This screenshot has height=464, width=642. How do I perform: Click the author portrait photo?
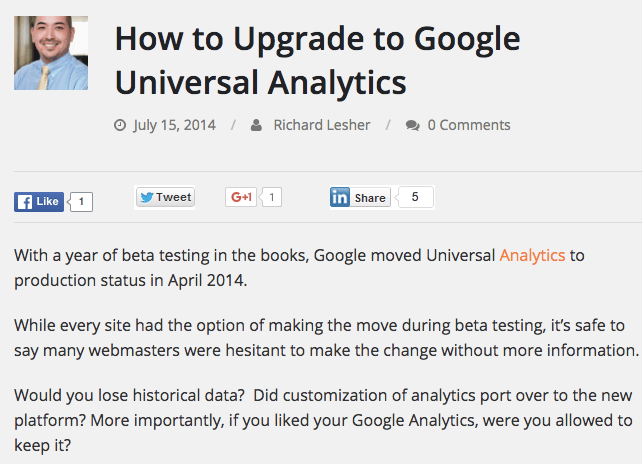[x=51, y=53]
